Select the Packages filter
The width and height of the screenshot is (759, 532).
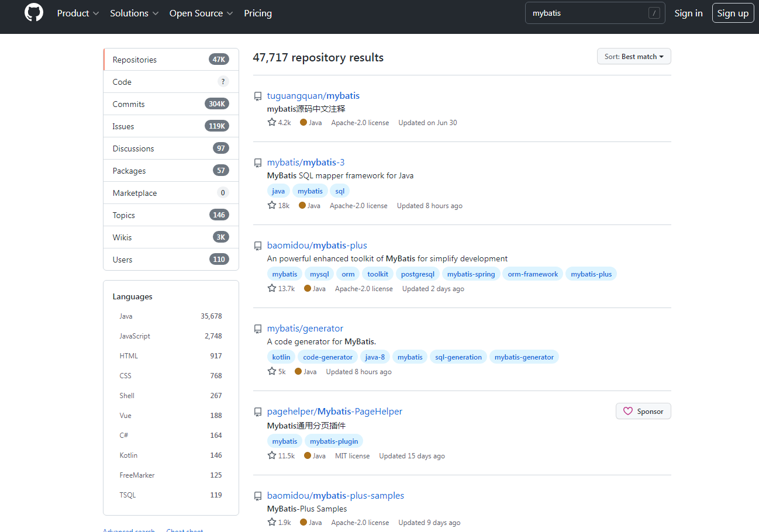(171, 171)
